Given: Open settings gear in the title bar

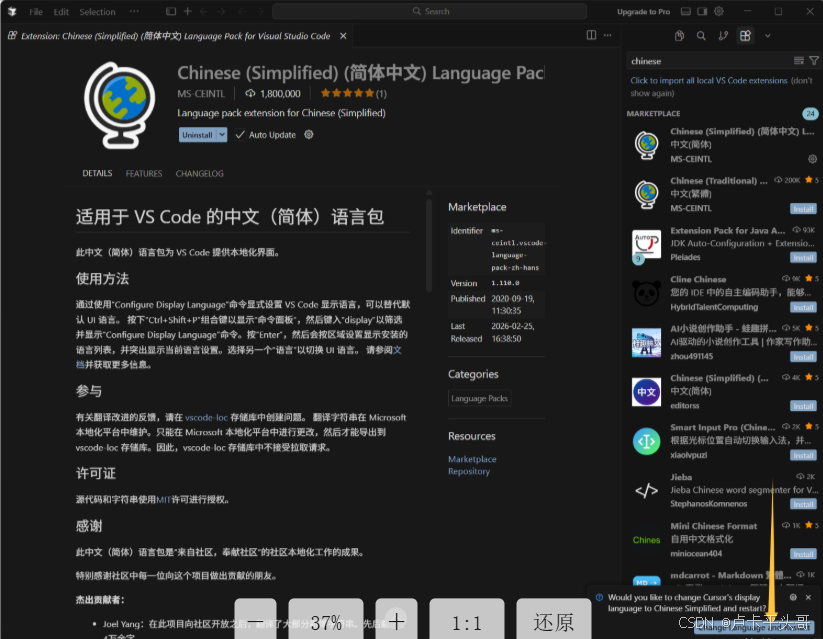Looking at the screenshot, I should [x=719, y=11].
